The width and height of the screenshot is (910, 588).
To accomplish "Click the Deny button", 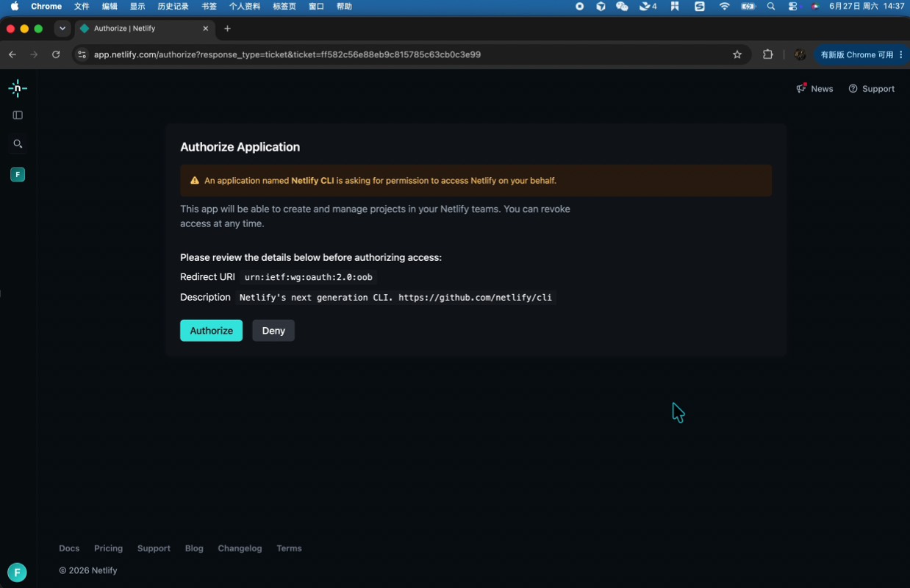I will (273, 331).
